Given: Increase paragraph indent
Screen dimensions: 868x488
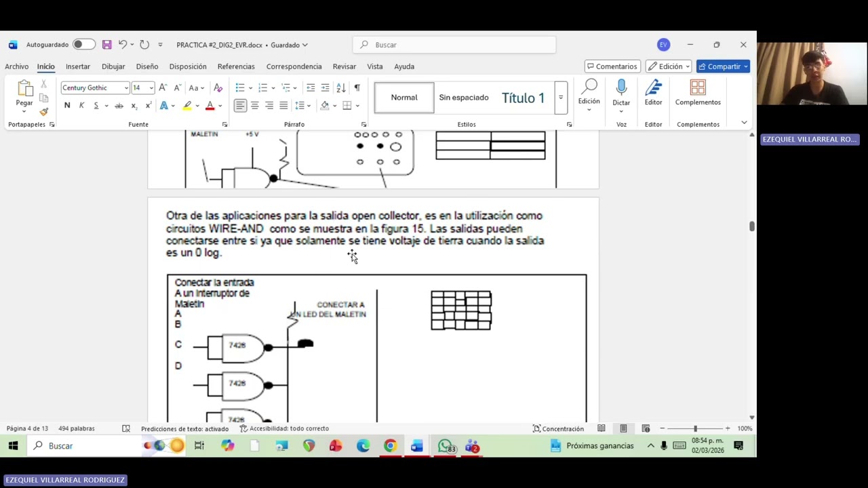Looking at the screenshot, I should [x=325, y=88].
